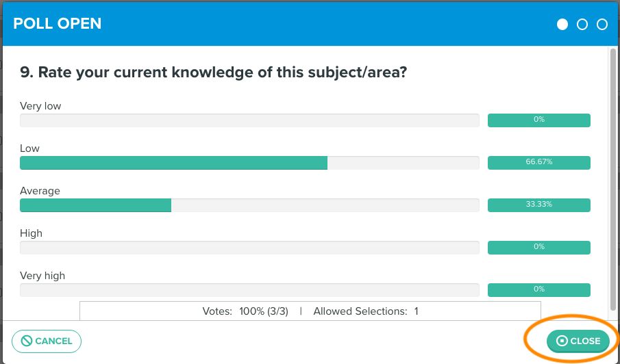This screenshot has width=620, height=364.
Task: Click the 0% badge for Very low
Action: click(x=539, y=120)
